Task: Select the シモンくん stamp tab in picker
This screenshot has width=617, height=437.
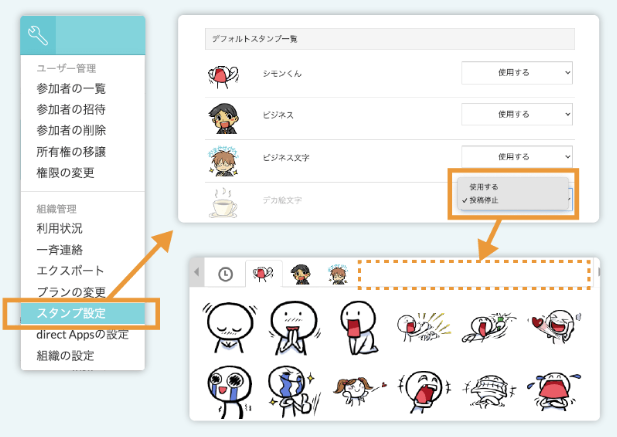Action: click(263, 273)
